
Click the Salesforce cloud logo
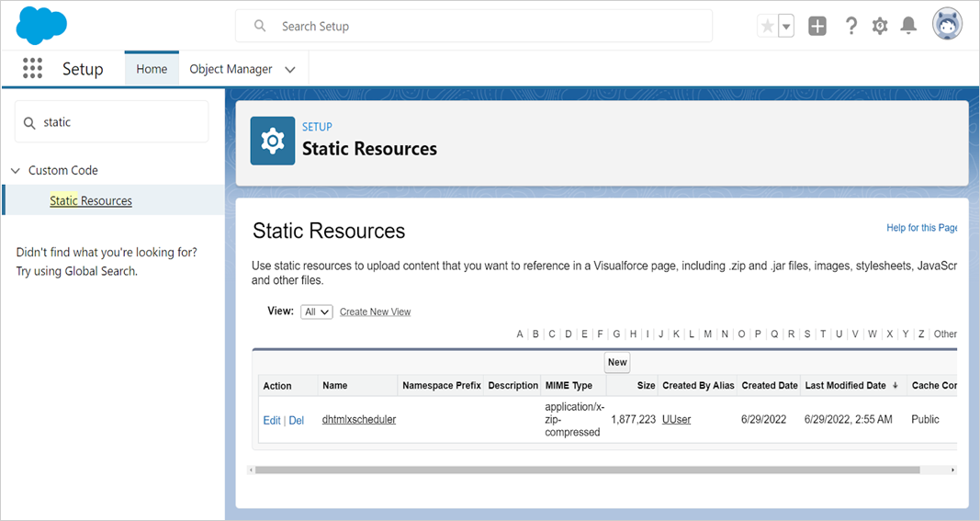coord(41,25)
